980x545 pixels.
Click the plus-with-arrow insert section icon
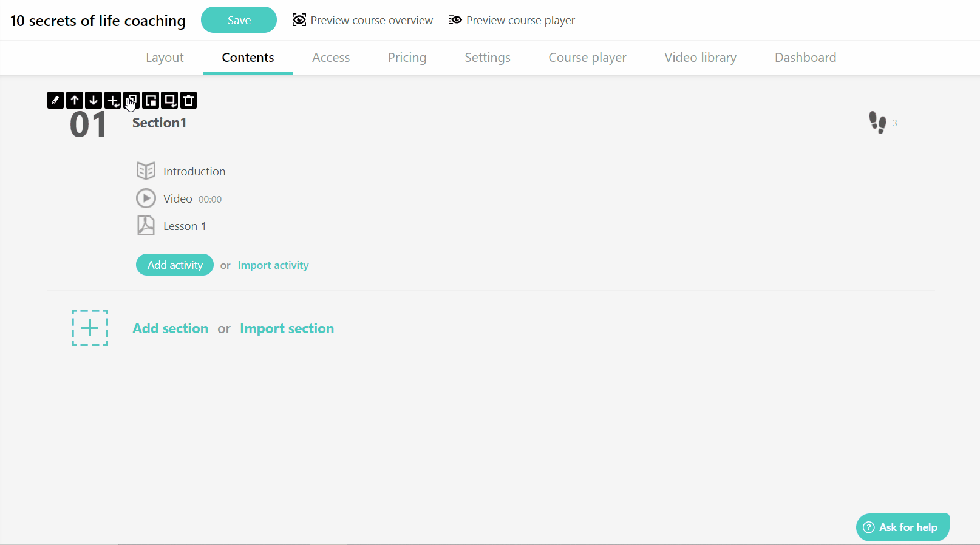click(112, 100)
